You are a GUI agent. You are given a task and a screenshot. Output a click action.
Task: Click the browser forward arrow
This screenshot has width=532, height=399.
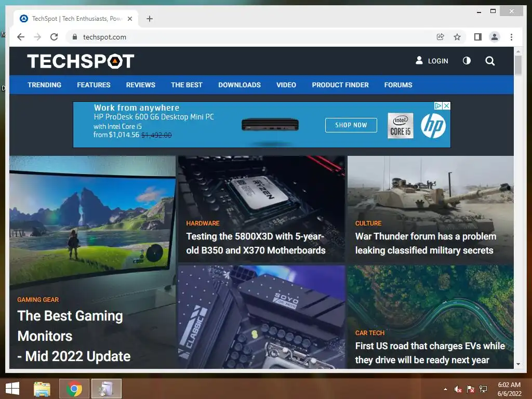tap(37, 37)
